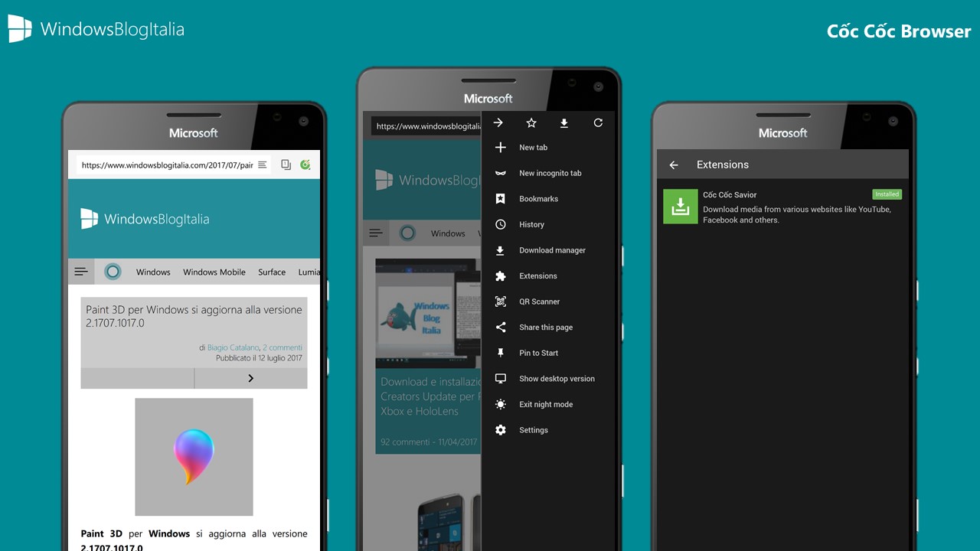This screenshot has height=551, width=980.
Task: Click the QR Scanner icon
Action: click(x=501, y=302)
